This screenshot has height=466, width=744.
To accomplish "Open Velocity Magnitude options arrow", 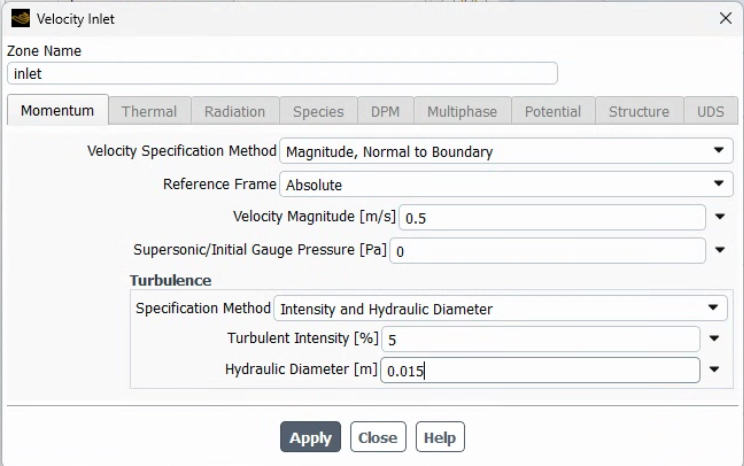I will point(719,217).
